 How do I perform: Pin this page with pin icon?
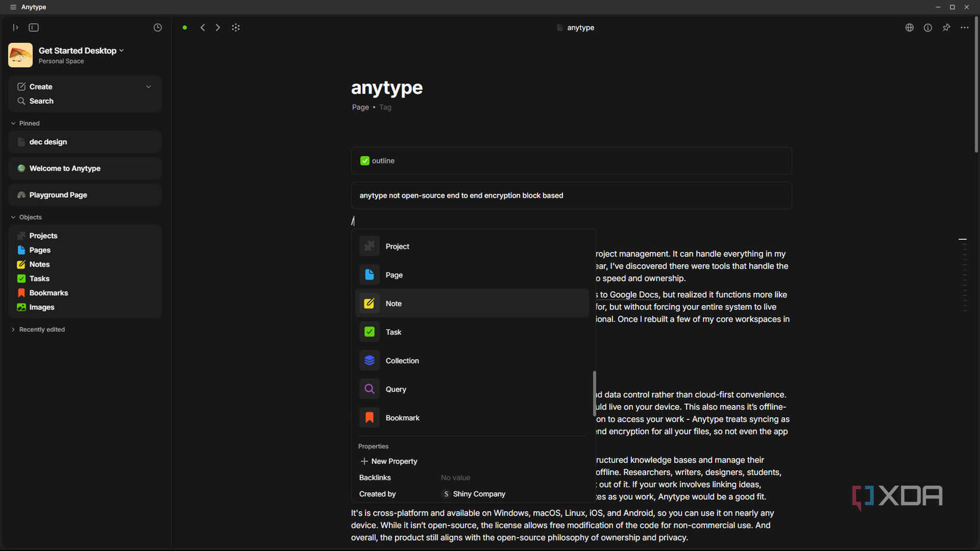(946, 27)
